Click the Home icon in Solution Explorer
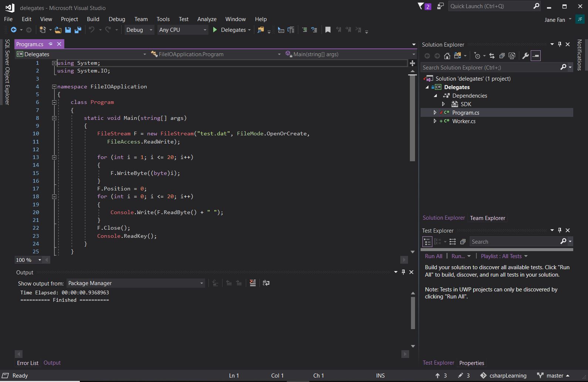The width and height of the screenshot is (588, 382). point(447,56)
